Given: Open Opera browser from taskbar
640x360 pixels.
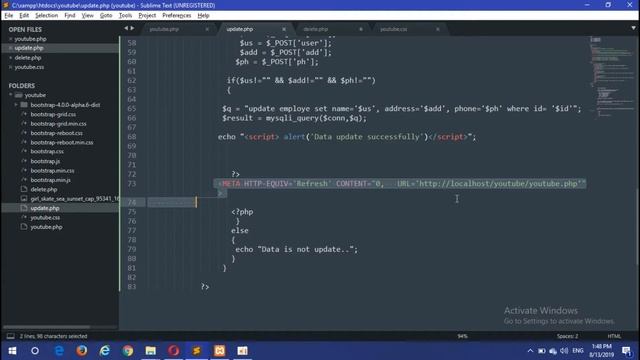Looking at the screenshot, I should (173, 351).
